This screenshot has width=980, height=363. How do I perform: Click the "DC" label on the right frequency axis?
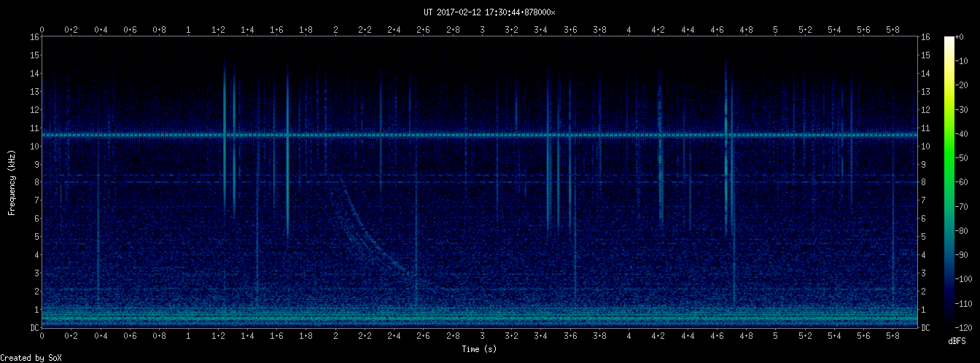point(926,328)
